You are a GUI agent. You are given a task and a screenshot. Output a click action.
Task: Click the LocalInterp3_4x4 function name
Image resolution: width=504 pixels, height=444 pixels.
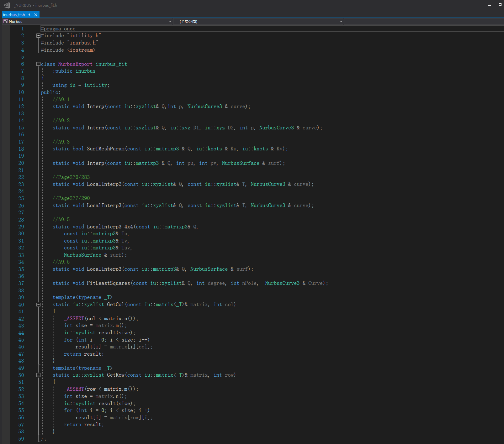pos(110,227)
